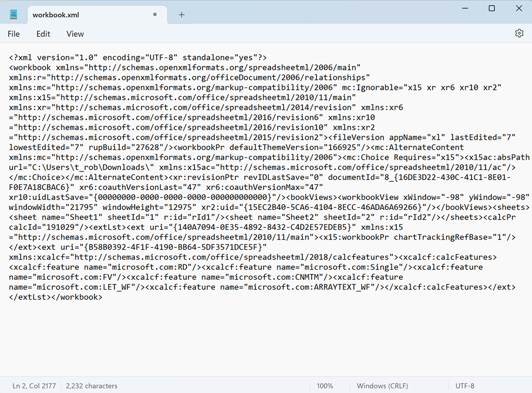The image size is (532, 393).
Task: Click the unsaved dot on workbook.xml tab
Action: [x=154, y=15]
